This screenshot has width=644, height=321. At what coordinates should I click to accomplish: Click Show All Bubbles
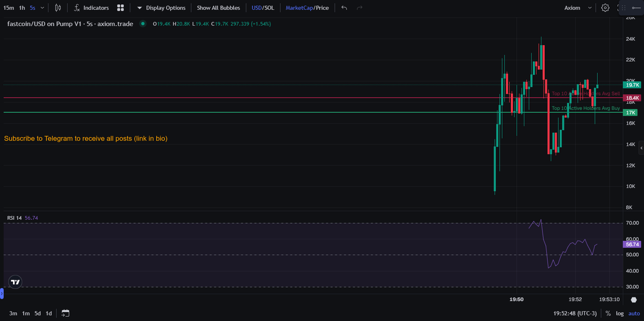coord(218,8)
